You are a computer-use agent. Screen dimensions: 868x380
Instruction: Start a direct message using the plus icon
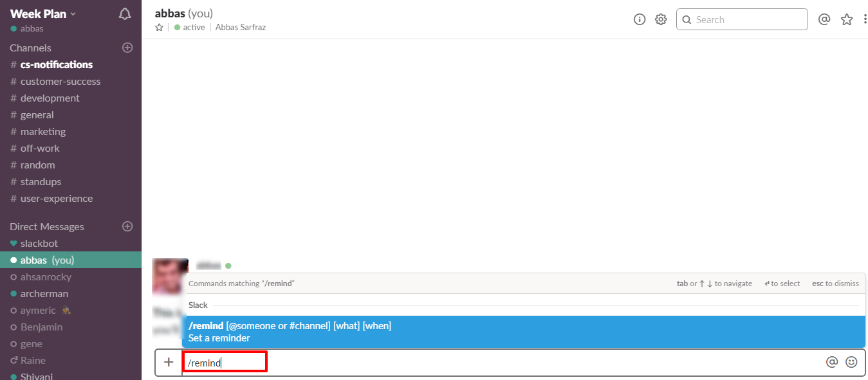127,226
